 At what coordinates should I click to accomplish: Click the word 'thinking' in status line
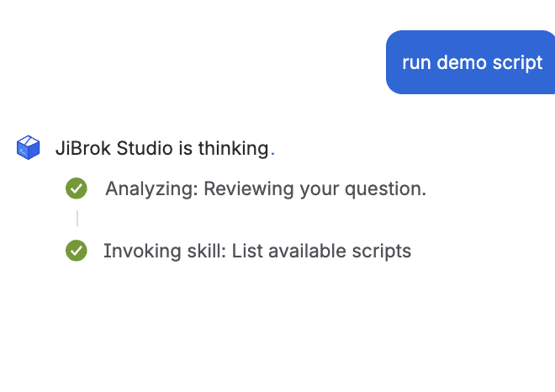[233, 149]
